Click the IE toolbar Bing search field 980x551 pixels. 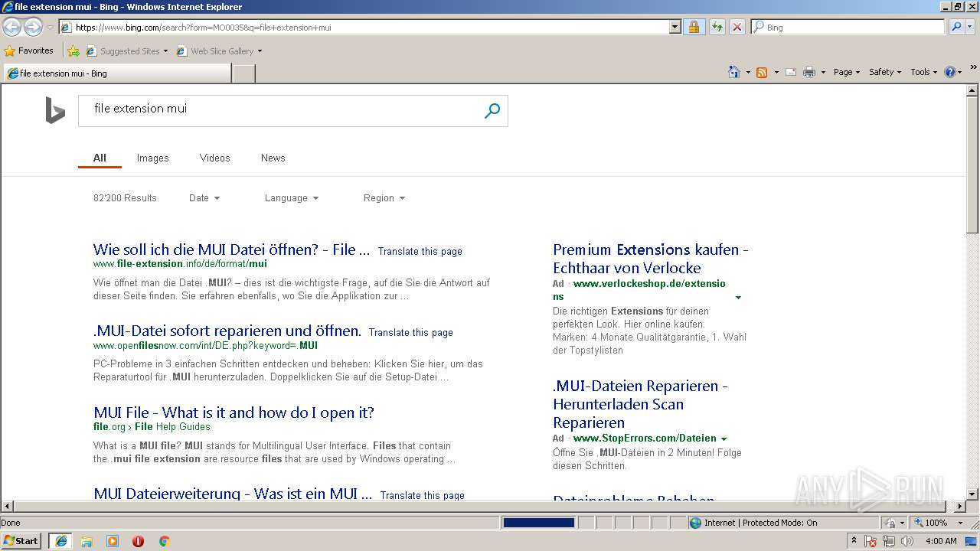tap(848, 27)
